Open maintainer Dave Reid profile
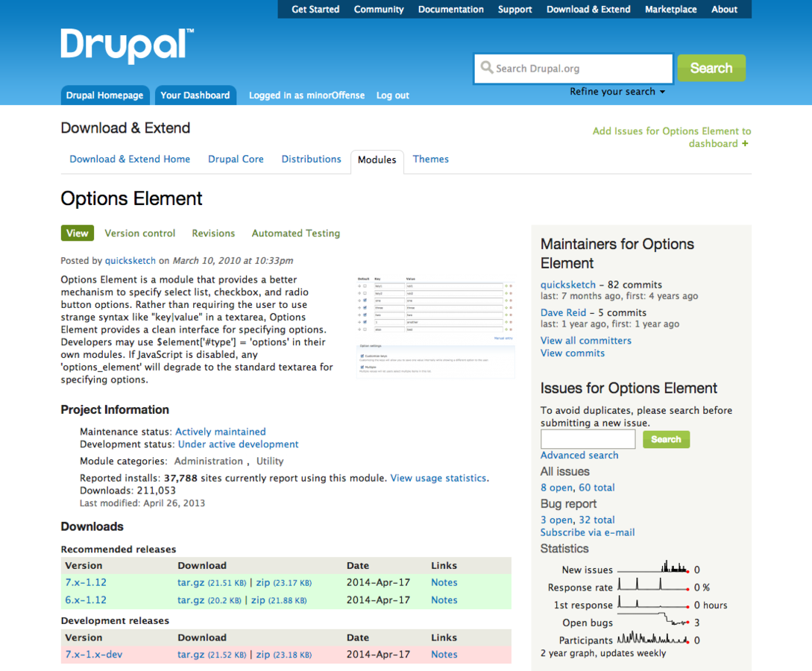 click(x=564, y=312)
